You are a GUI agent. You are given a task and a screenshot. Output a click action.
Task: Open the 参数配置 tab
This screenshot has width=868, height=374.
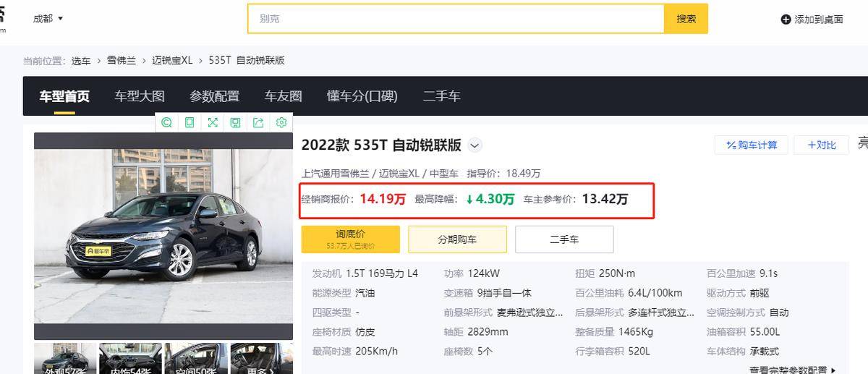pos(215,96)
